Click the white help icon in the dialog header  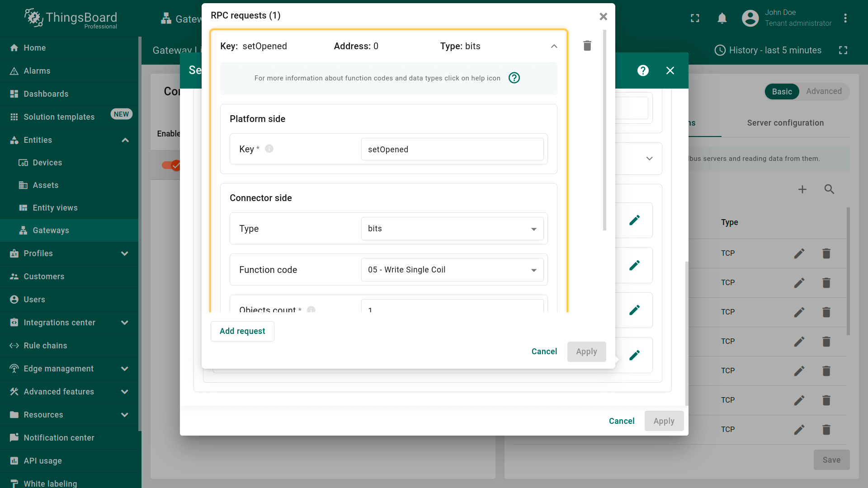pyautogui.click(x=642, y=70)
